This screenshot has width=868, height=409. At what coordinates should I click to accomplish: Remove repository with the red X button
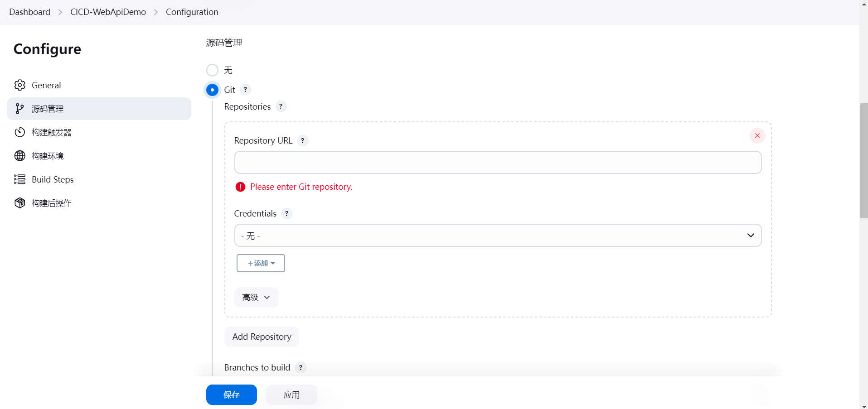pos(757,135)
